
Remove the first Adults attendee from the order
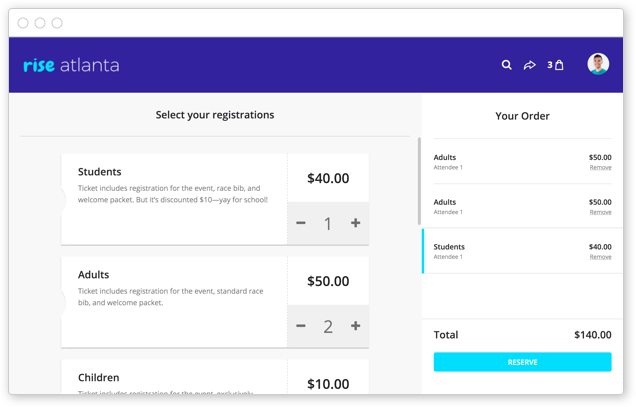coord(600,167)
